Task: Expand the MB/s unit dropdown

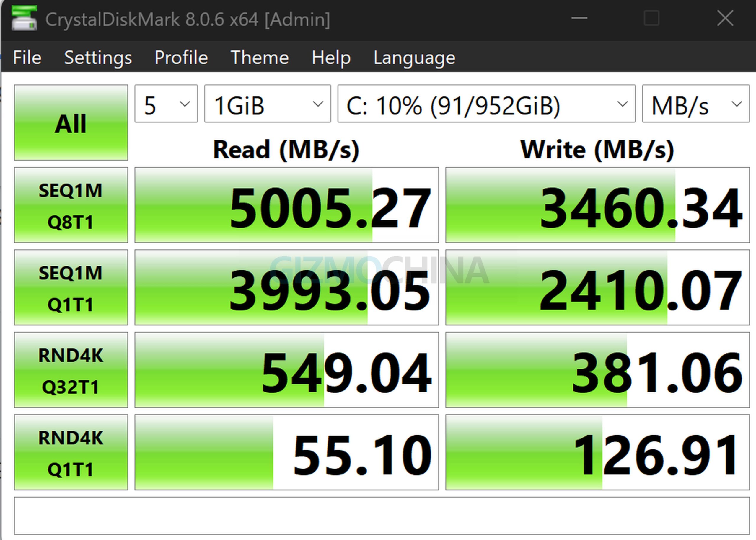Action: (695, 104)
